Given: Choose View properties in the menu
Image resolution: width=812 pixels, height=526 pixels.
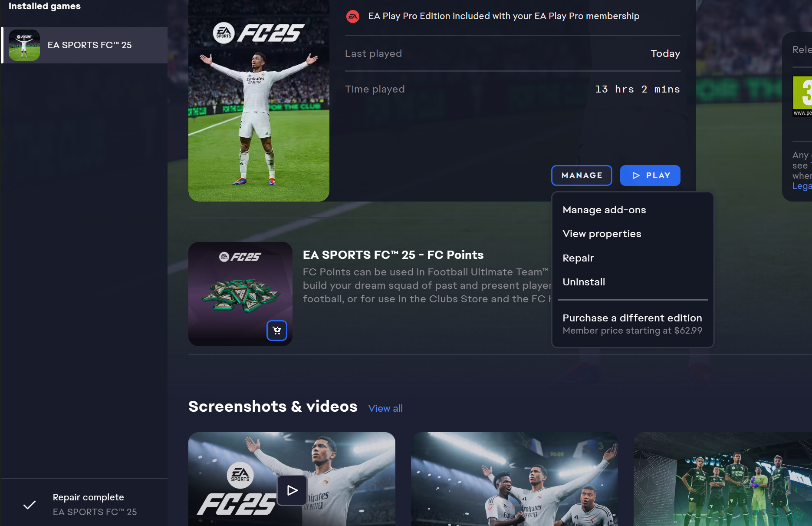Looking at the screenshot, I should click(602, 234).
